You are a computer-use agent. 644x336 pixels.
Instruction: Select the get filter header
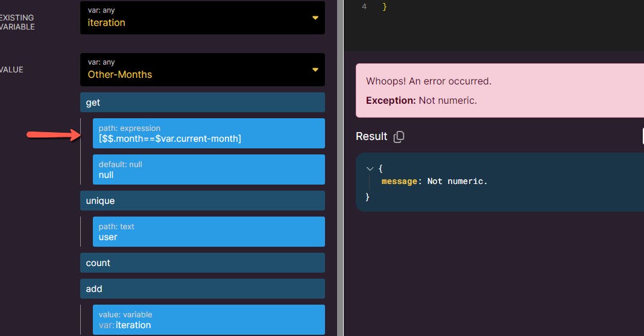203,103
